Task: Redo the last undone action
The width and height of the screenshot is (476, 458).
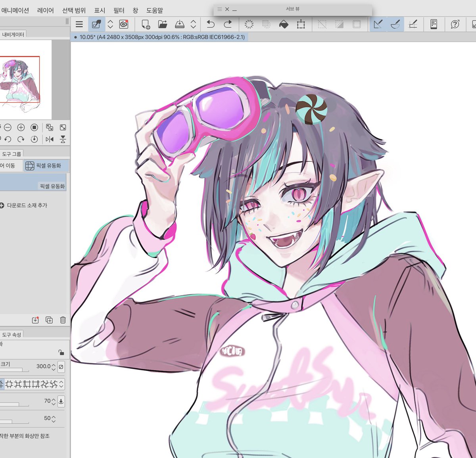Action: pyautogui.click(x=228, y=25)
